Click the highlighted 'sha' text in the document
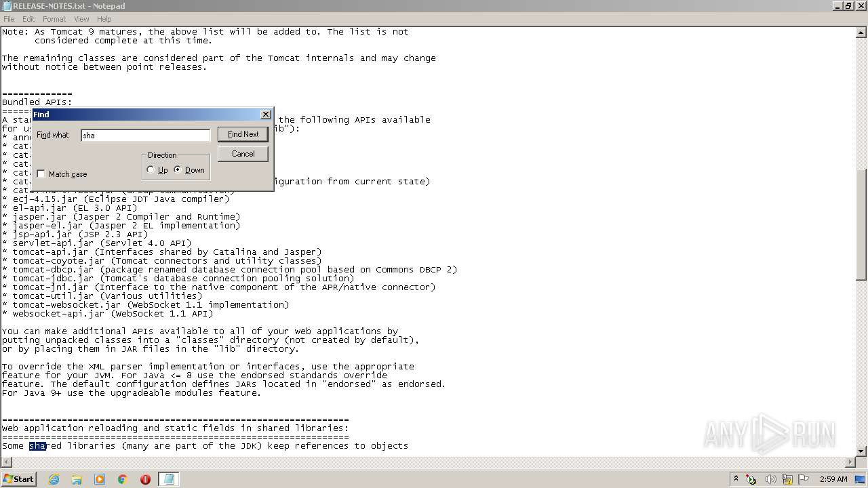Screen dimensions: 868x488 (x=37, y=446)
